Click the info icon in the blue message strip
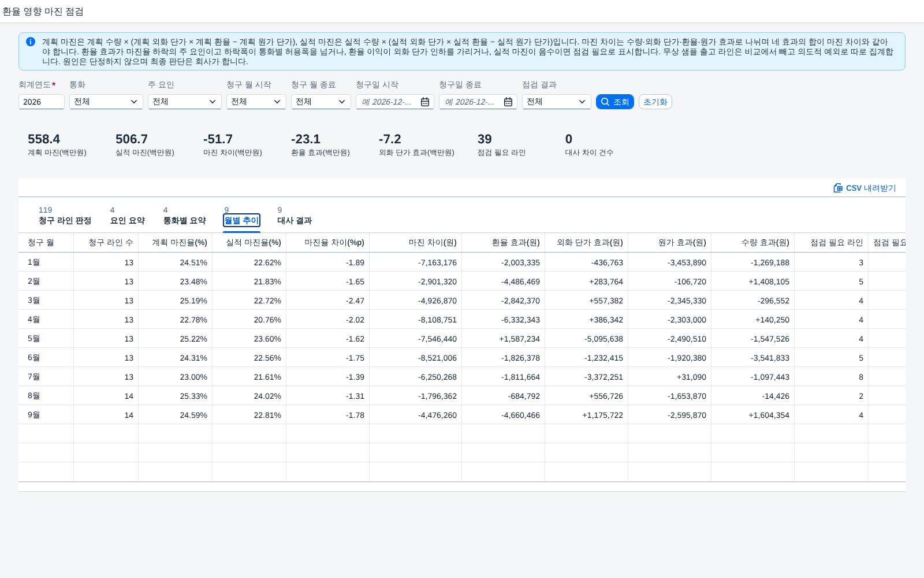Image resolution: width=924 pixels, height=578 pixels. click(31, 42)
